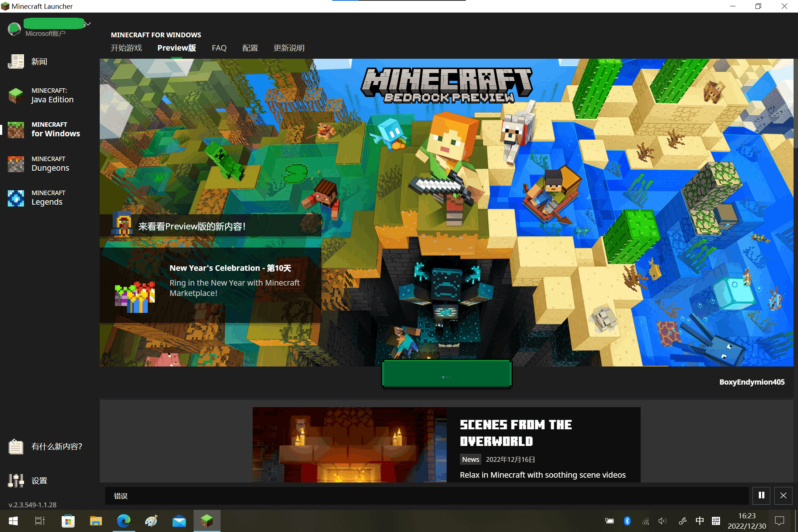The width and height of the screenshot is (798, 532).
Task: Expand the account dropdown chevron
Action: (88, 24)
